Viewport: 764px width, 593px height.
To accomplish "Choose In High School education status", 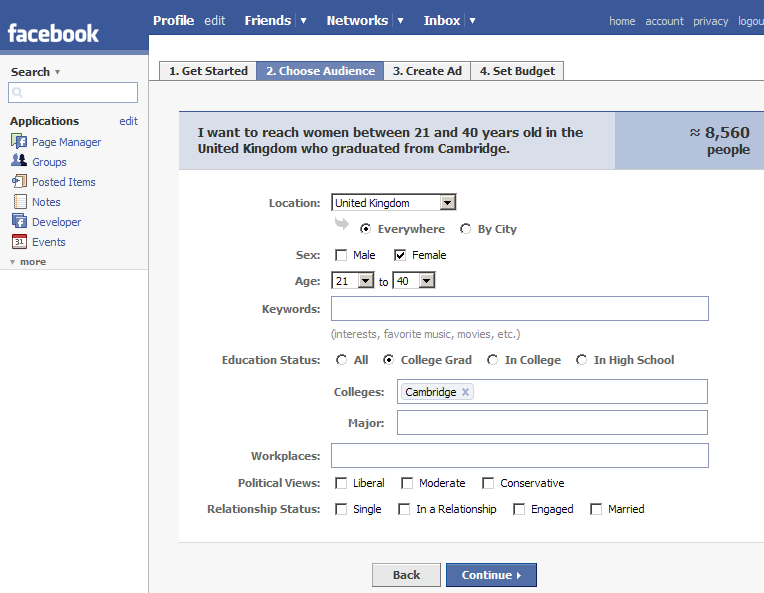I will [x=581, y=360].
